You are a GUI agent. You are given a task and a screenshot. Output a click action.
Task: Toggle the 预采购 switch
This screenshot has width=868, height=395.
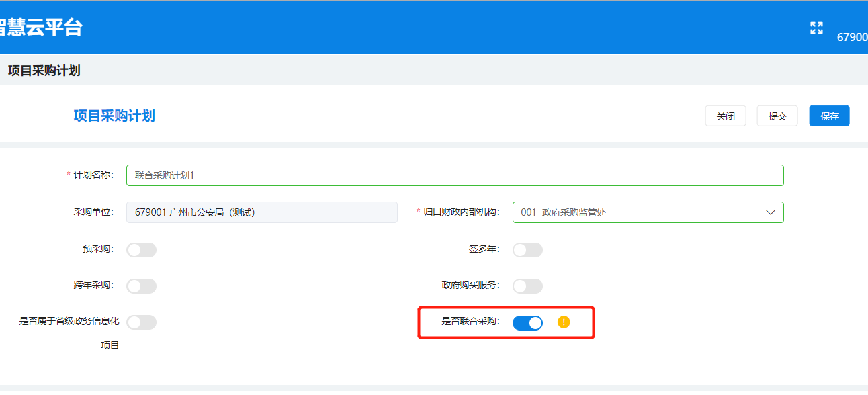pyautogui.click(x=141, y=250)
